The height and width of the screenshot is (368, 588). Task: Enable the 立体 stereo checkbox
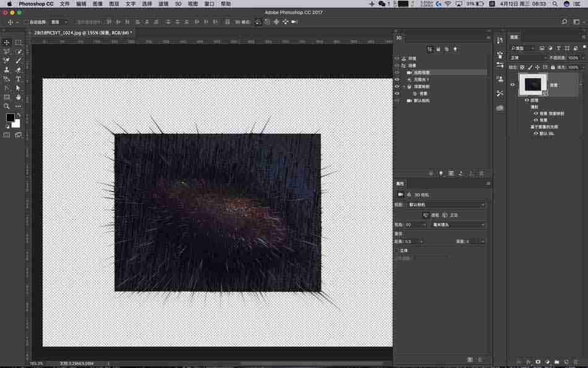(397, 250)
